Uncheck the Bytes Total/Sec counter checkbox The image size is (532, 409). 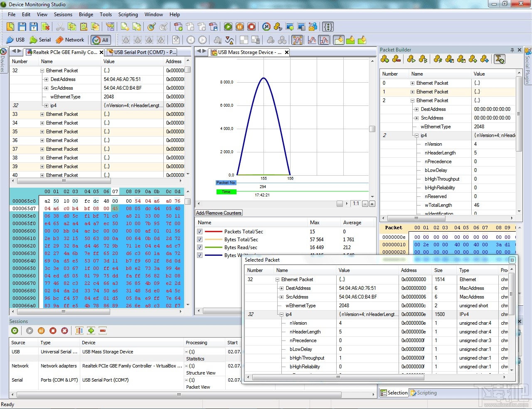point(200,240)
